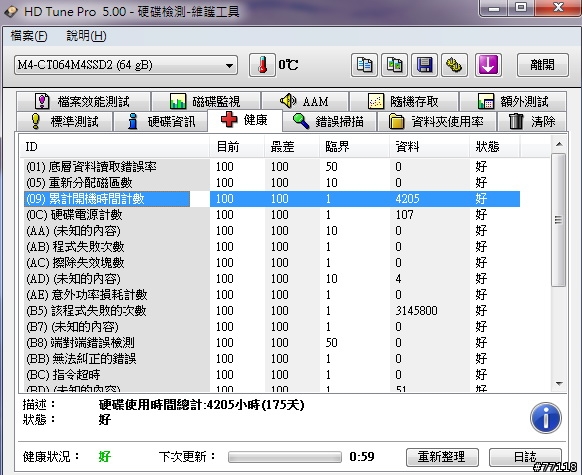This screenshot has height=475, width=582.
Task: Click the 4205 data value
Action: coord(407,199)
